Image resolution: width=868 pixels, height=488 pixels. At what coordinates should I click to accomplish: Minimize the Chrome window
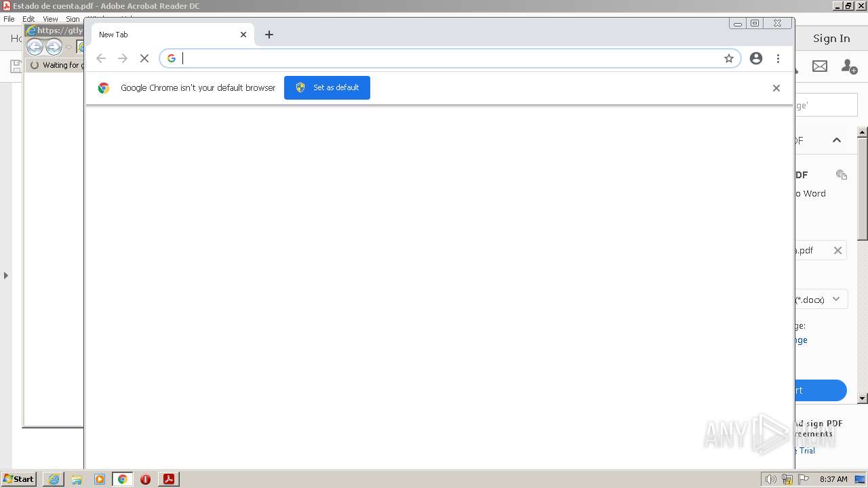point(738,23)
